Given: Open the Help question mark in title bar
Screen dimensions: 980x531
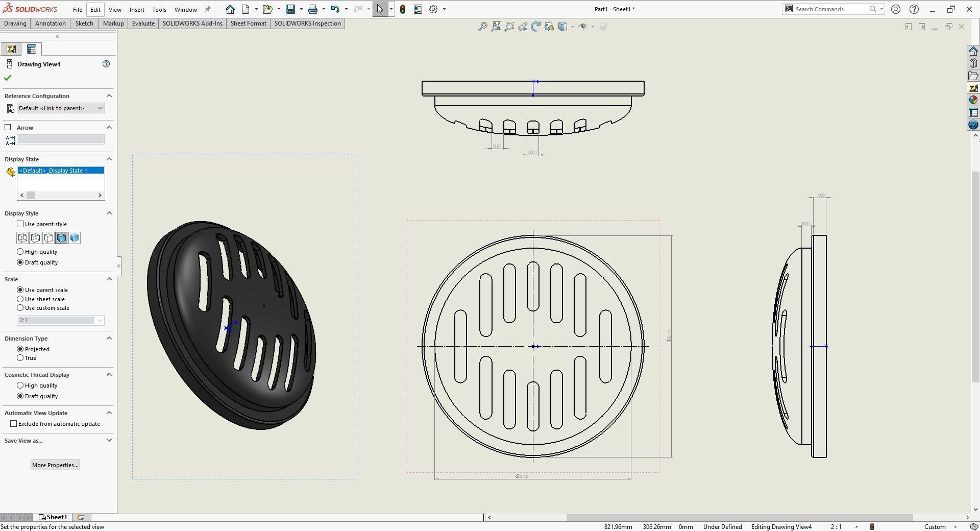Looking at the screenshot, I should (914, 9).
